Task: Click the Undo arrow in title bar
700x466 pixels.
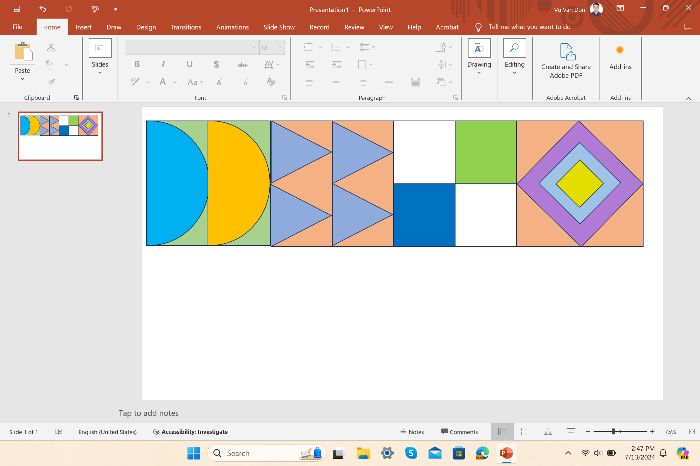Action: (x=42, y=9)
